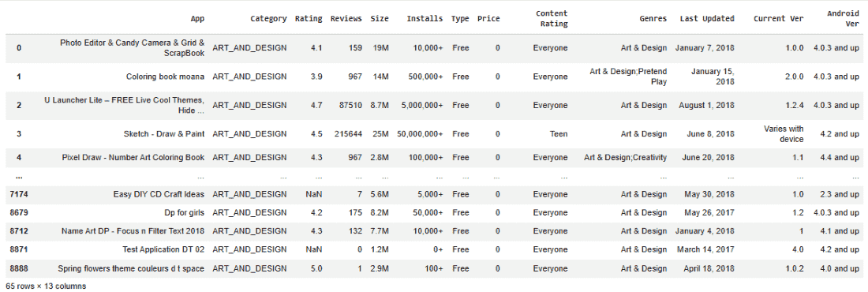Click the size value 25M
Viewport: 868px width, 292px height.
pyautogui.click(x=381, y=133)
